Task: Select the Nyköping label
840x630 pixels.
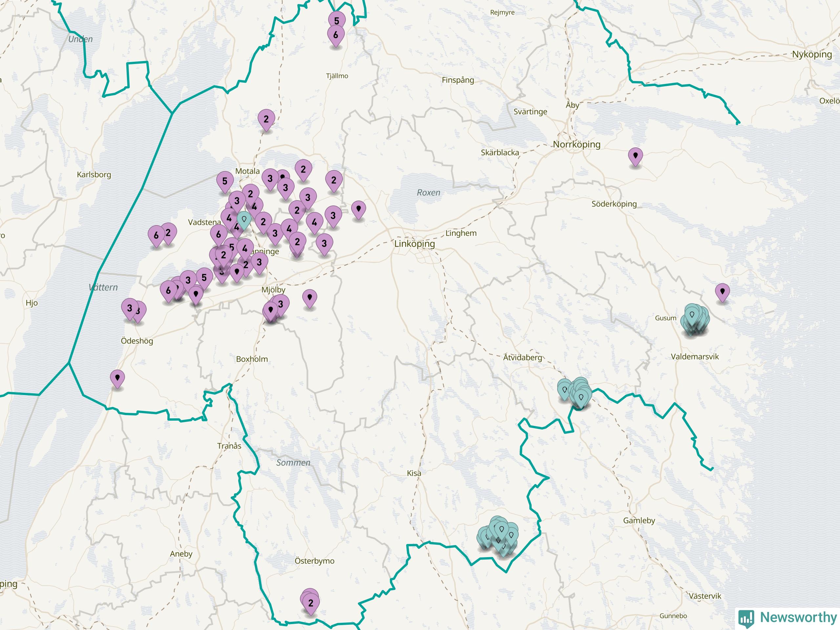Action: tap(812, 54)
